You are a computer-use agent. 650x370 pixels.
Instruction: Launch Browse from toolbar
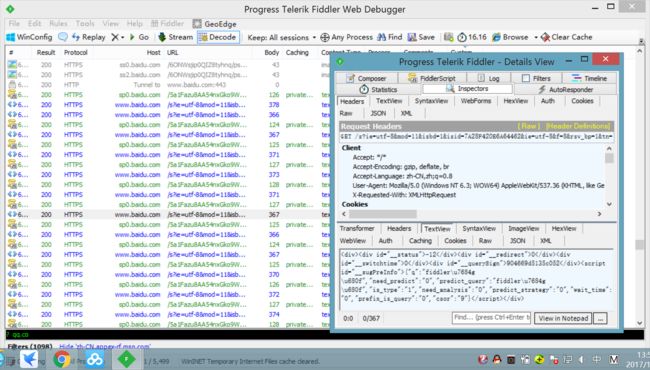[x=510, y=37]
